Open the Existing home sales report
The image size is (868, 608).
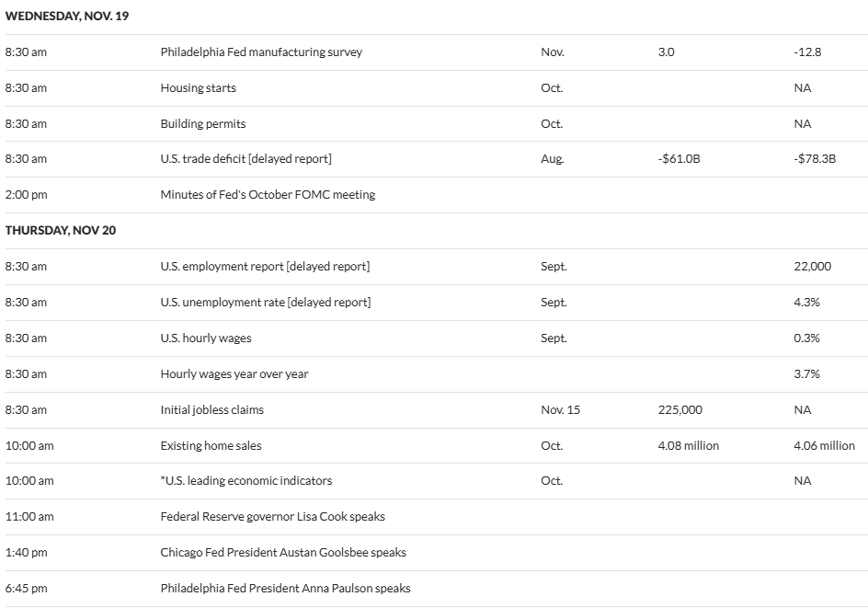(211, 446)
